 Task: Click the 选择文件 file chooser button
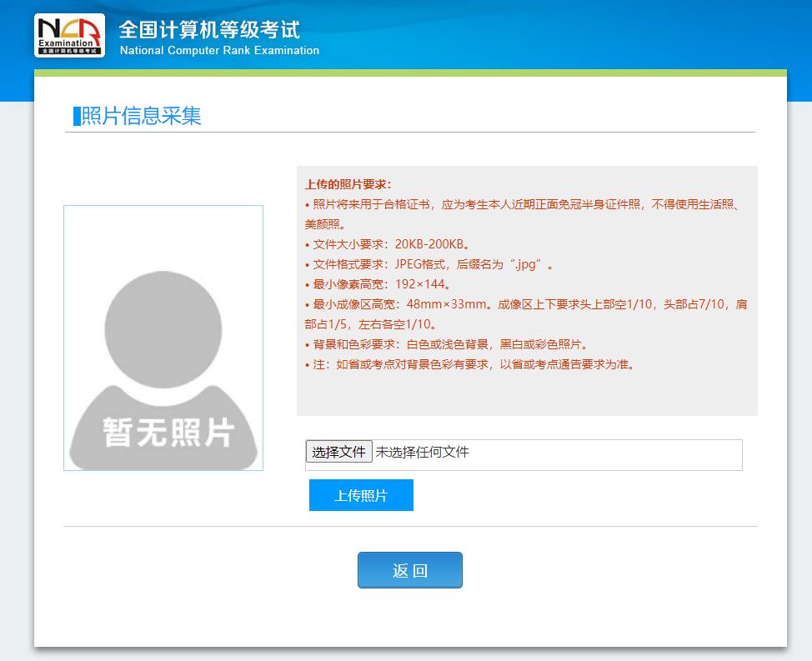coord(338,452)
